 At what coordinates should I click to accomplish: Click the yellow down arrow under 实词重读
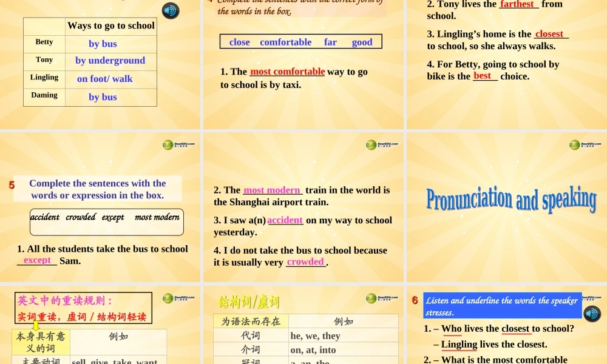(36, 326)
